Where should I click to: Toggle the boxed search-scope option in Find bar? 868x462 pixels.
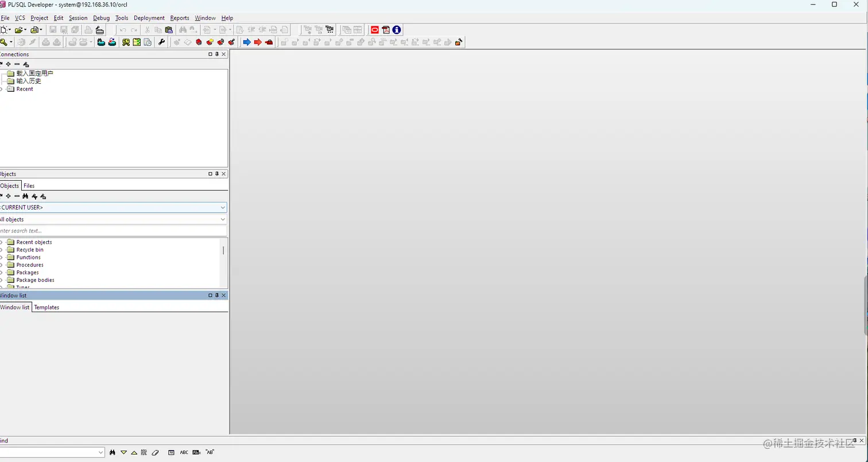coord(171,452)
